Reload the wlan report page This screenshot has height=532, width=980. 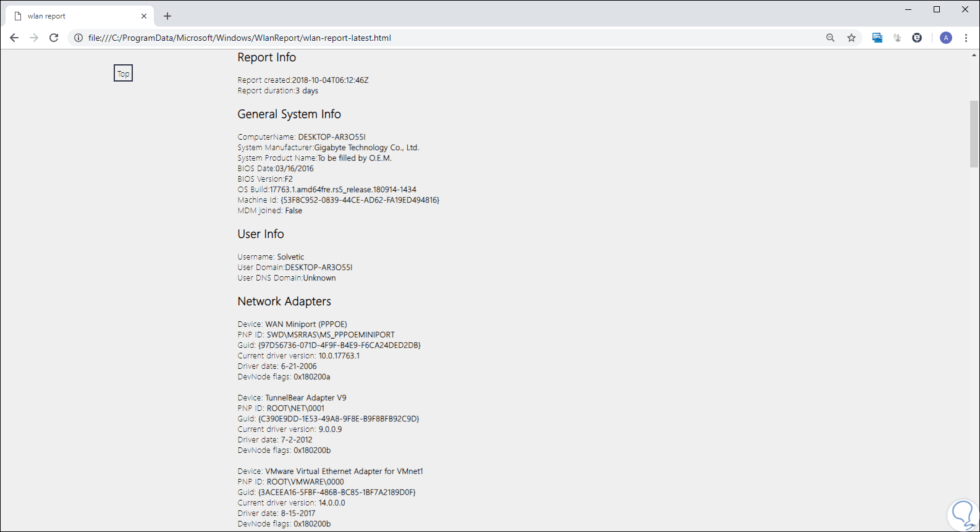point(54,38)
